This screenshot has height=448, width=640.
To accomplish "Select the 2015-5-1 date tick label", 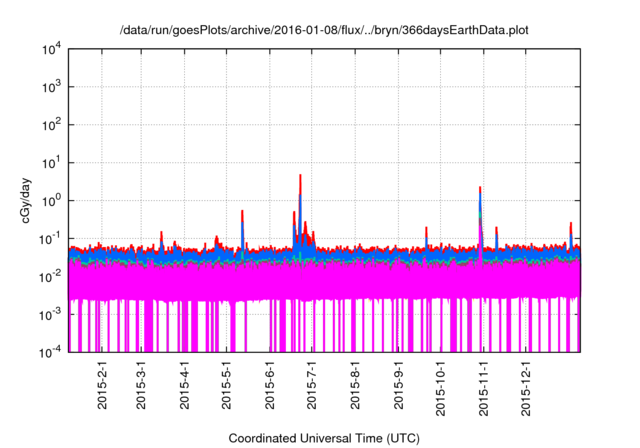I will pyautogui.click(x=227, y=385).
